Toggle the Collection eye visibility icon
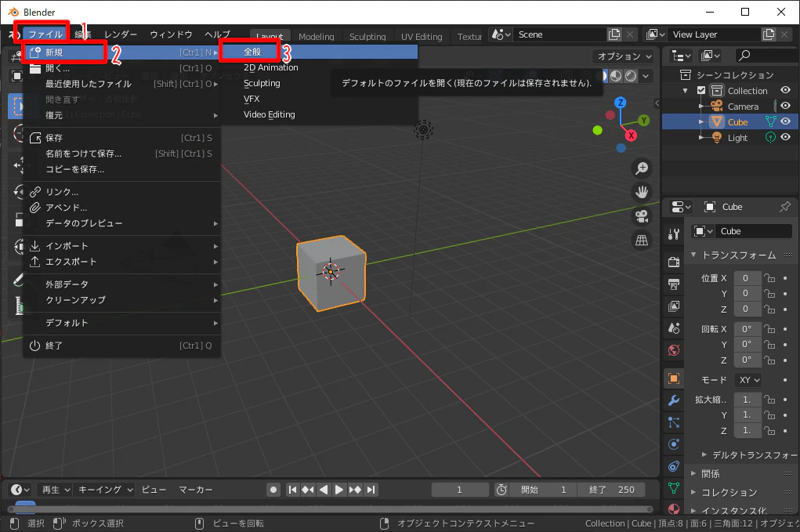 [x=786, y=90]
